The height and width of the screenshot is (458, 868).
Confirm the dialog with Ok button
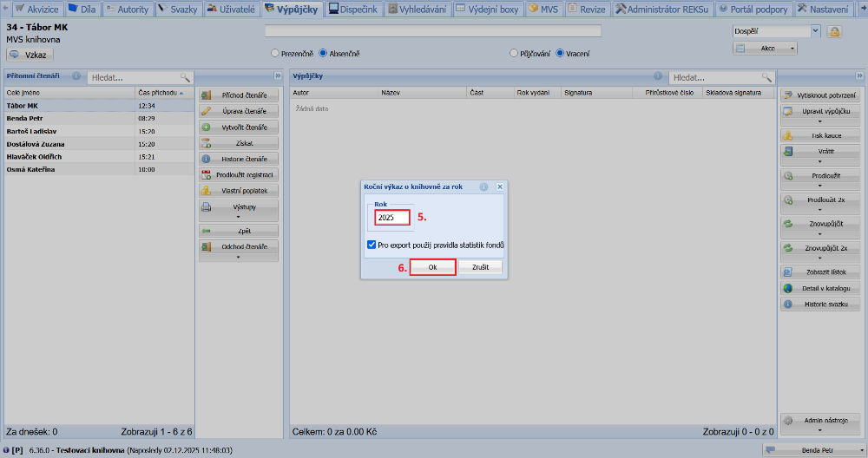point(432,268)
